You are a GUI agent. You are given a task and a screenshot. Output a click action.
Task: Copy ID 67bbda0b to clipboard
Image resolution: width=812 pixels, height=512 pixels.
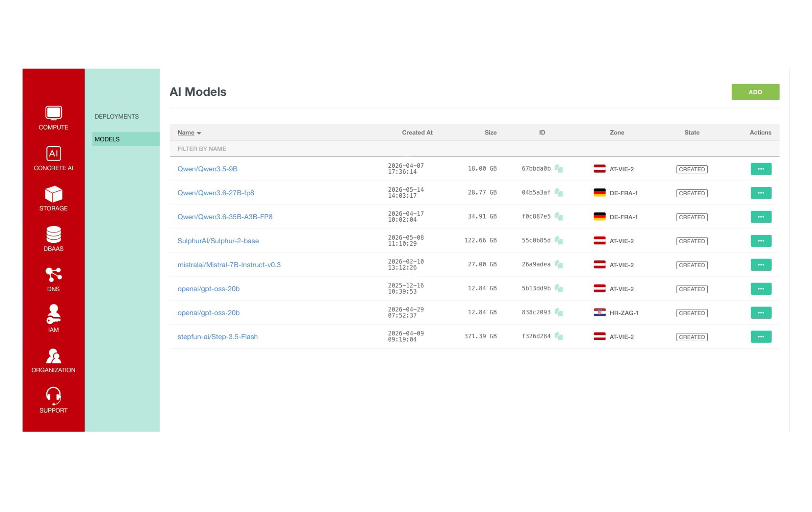559,169
